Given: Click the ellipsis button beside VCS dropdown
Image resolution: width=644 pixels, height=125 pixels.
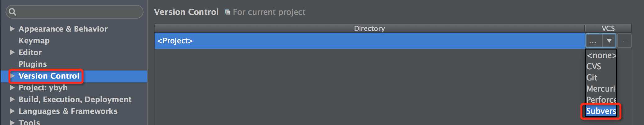Looking at the screenshot, I should point(624,41).
